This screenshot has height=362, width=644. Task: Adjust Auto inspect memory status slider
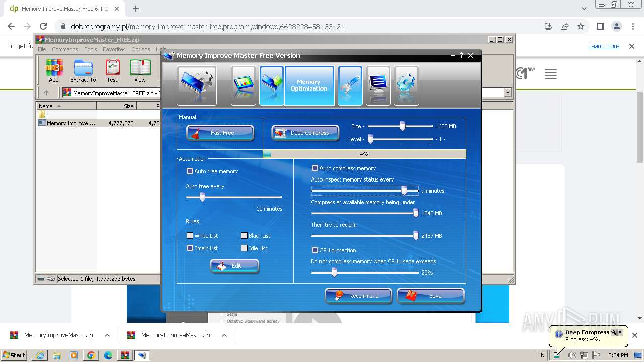tap(404, 190)
